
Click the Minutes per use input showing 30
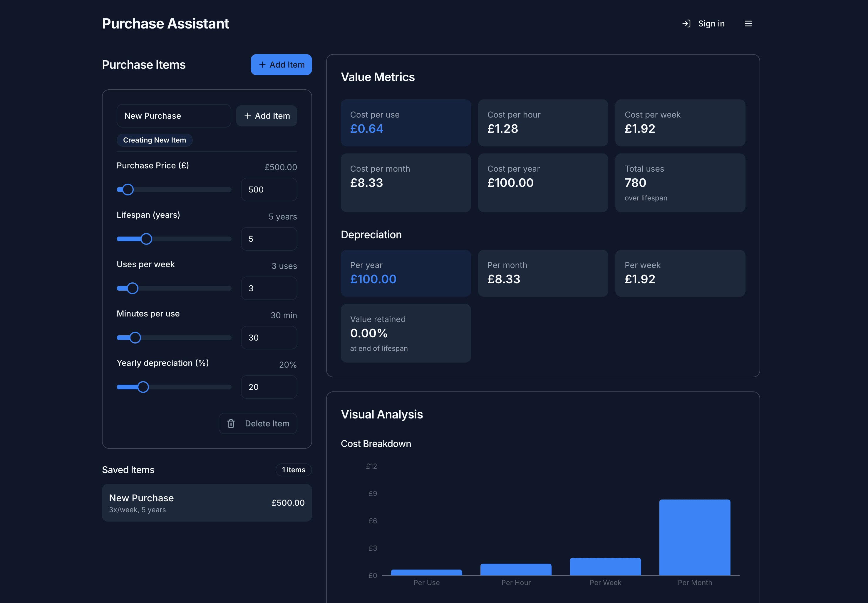[x=269, y=337]
